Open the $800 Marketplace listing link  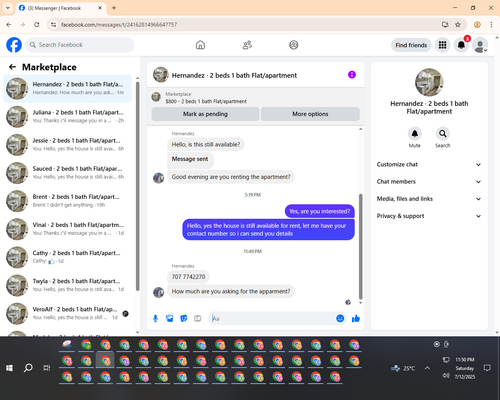point(206,101)
